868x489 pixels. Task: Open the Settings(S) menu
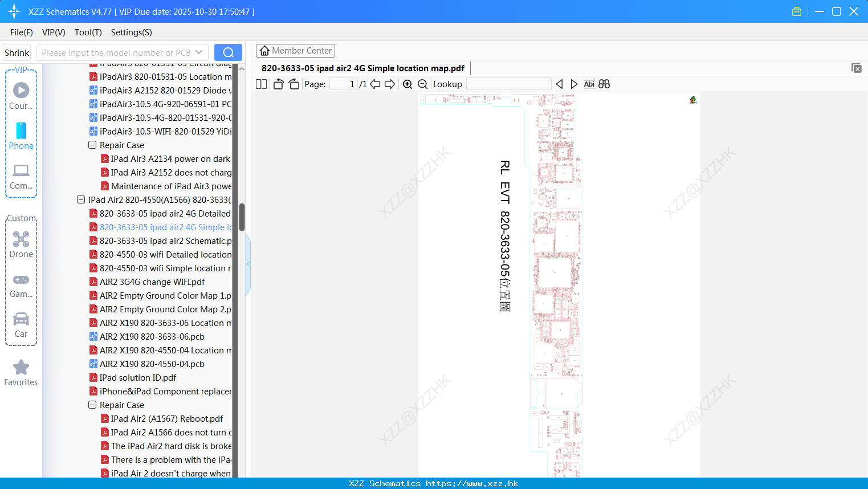tap(132, 32)
